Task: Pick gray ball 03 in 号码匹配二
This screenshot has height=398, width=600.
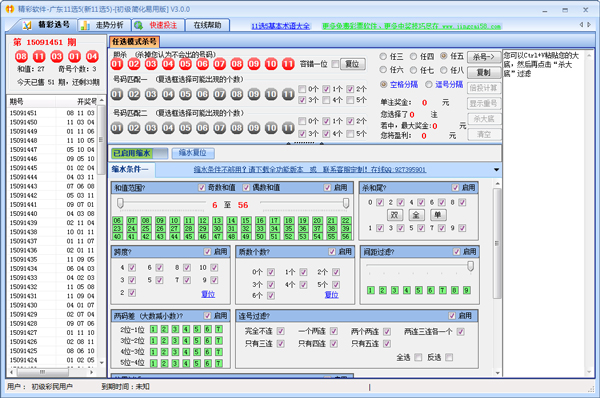Action: pos(151,128)
